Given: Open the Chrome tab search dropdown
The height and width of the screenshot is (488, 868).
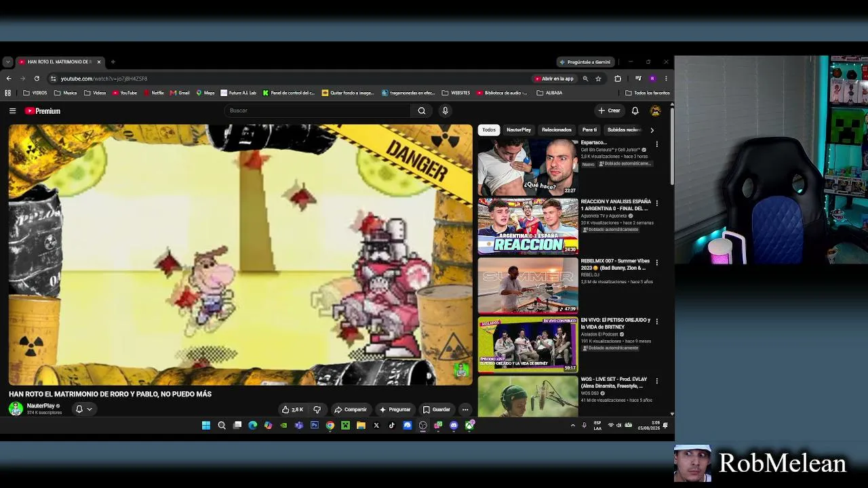Looking at the screenshot, I should click(7, 62).
